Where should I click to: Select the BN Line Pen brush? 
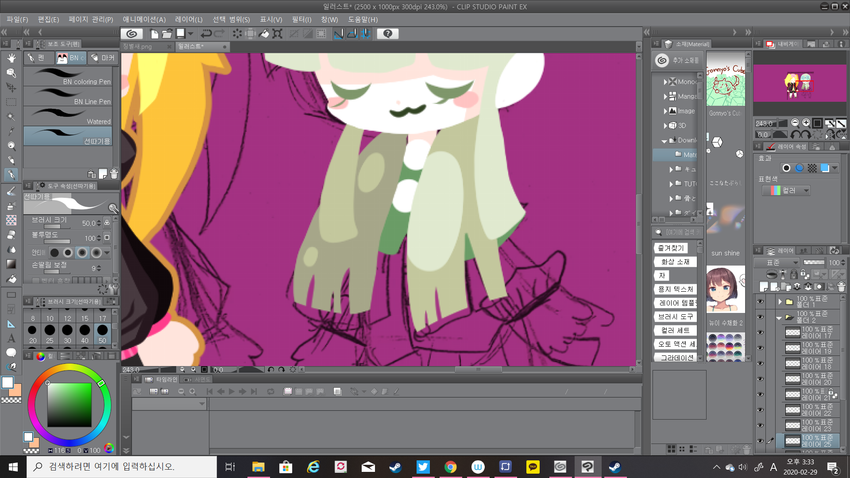click(x=68, y=96)
